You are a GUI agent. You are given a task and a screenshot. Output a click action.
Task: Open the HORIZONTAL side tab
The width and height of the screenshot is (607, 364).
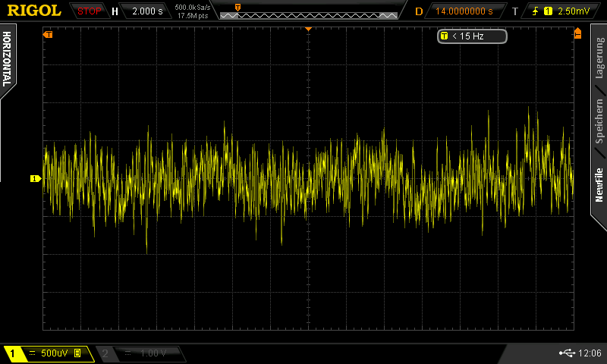(7, 59)
